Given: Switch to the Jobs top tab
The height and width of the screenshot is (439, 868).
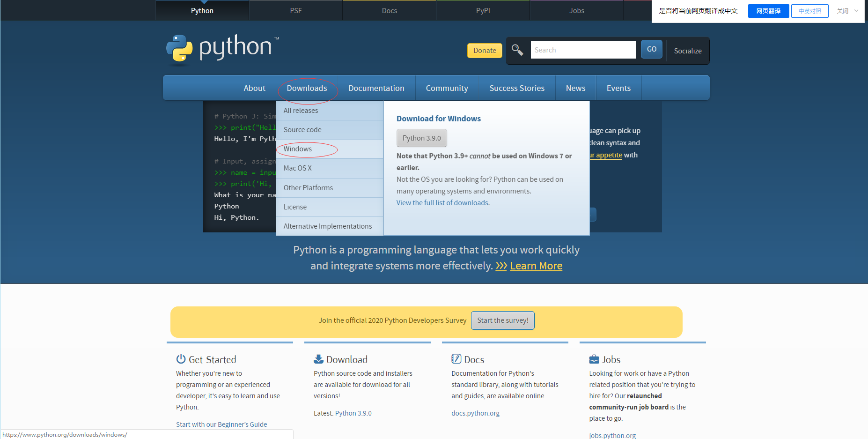Looking at the screenshot, I should click(x=577, y=11).
